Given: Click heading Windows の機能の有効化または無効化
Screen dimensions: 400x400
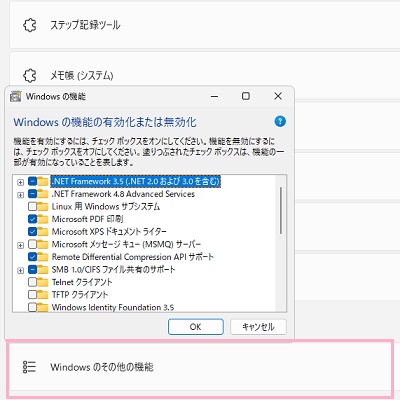Looking at the screenshot, I should 105,122.
